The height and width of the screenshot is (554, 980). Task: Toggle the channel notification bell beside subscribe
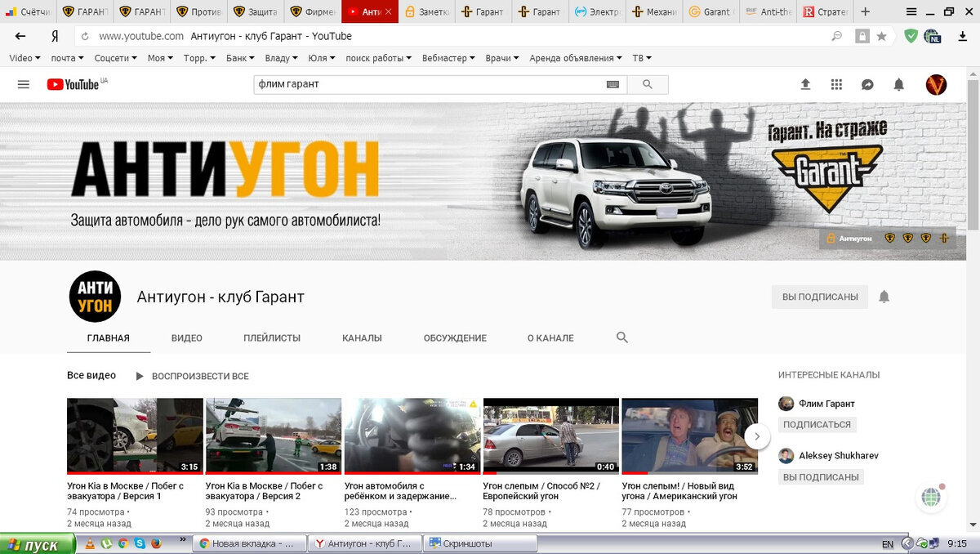point(884,297)
